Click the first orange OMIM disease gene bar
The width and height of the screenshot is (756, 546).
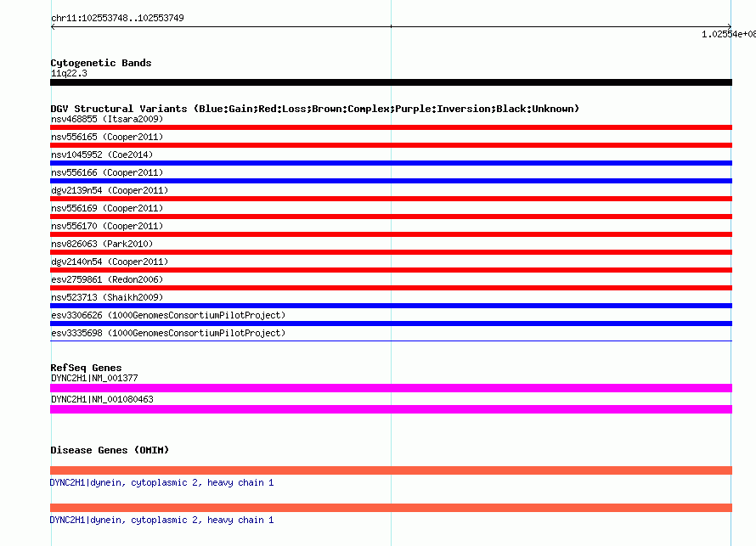[x=391, y=470]
